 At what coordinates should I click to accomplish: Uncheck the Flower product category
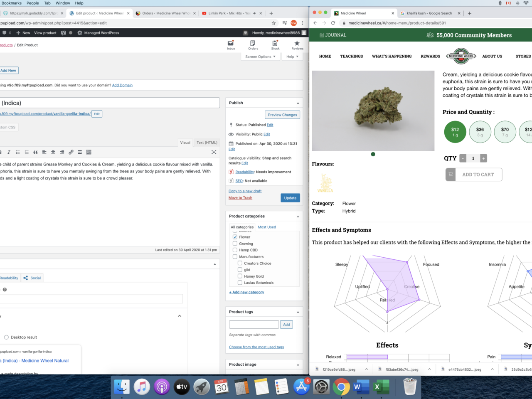(235, 237)
